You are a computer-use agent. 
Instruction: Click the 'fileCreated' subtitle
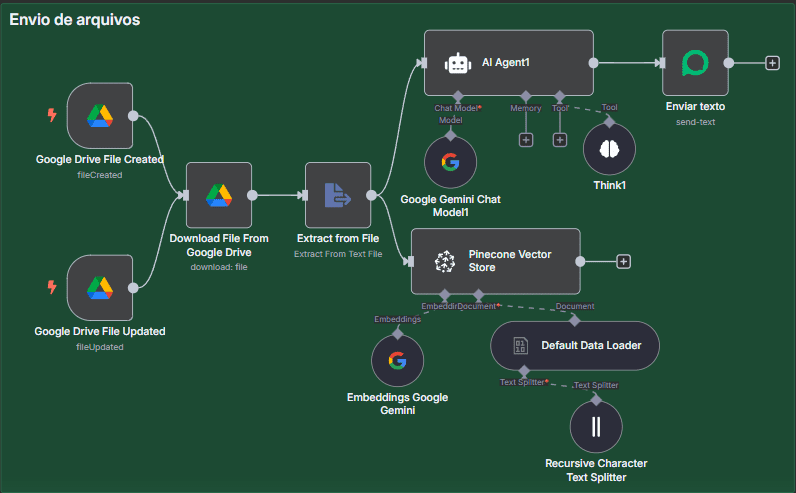point(100,175)
